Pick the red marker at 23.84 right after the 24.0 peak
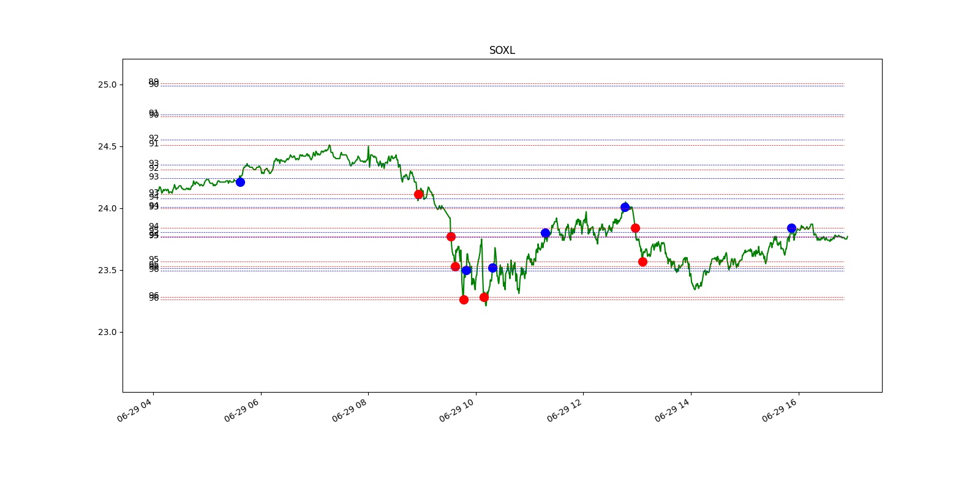 tap(635, 228)
